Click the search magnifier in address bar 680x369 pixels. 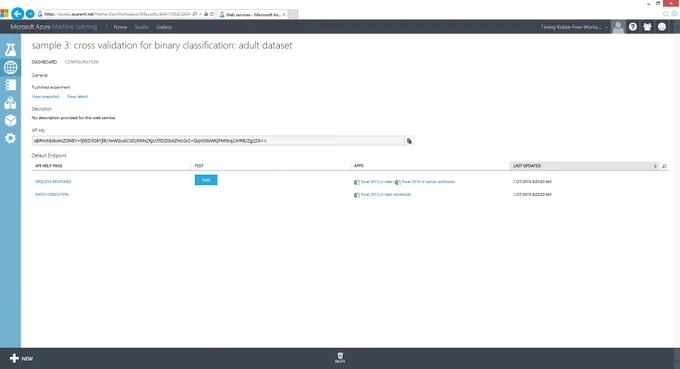pyautogui.click(x=195, y=14)
